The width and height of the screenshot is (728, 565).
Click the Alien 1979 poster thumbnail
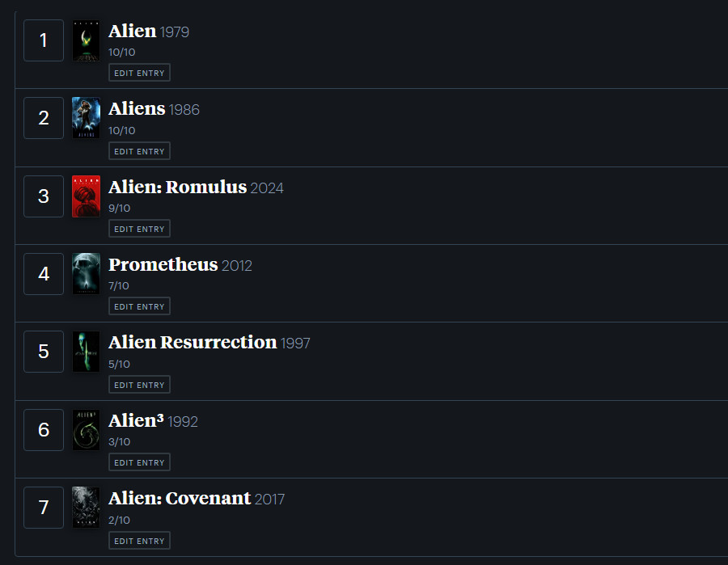(x=86, y=40)
